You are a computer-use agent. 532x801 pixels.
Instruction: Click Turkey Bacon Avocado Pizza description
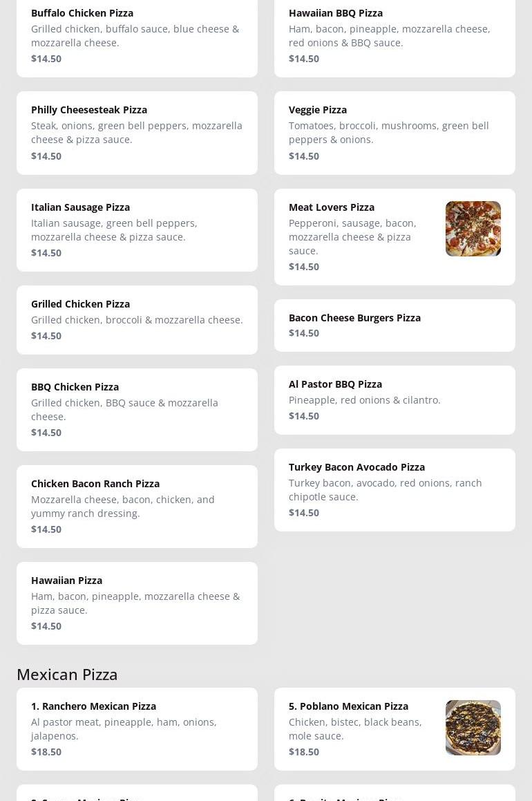(385, 489)
